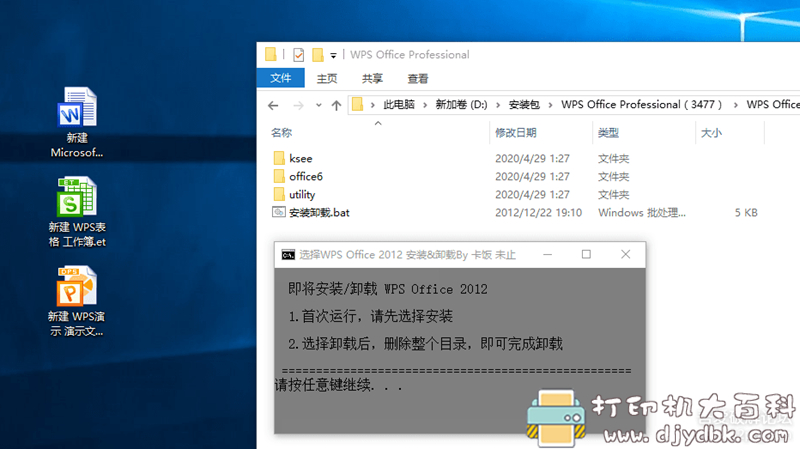Click the 安装卸载.bat file icon
The image size is (800, 449).
pyautogui.click(x=279, y=212)
